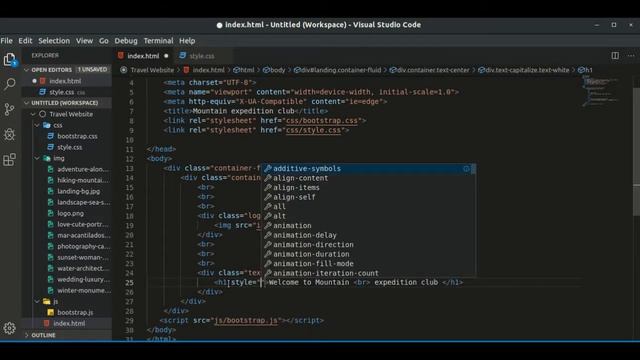Click the div.container.text-center breadcrumb
The image size is (640, 360).
(429, 70)
